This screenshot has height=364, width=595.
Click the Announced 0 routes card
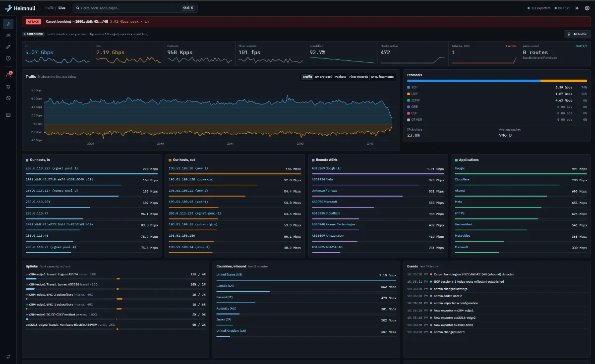tap(555, 53)
